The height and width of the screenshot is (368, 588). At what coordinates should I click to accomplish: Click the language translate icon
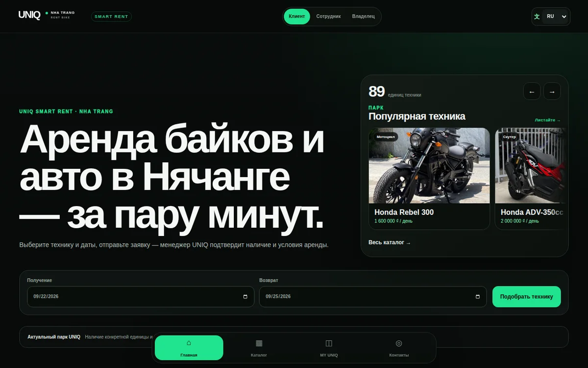pyautogui.click(x=537, y=17)
